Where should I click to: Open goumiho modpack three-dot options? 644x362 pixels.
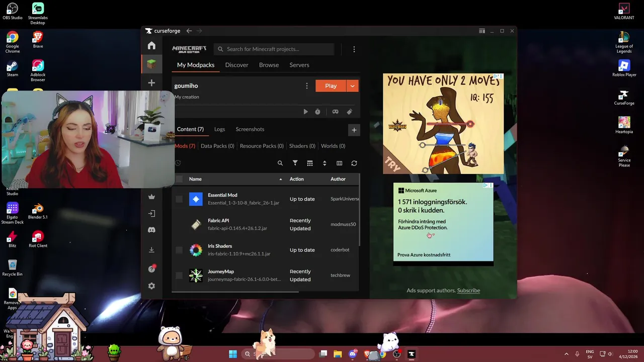point(307,86)
